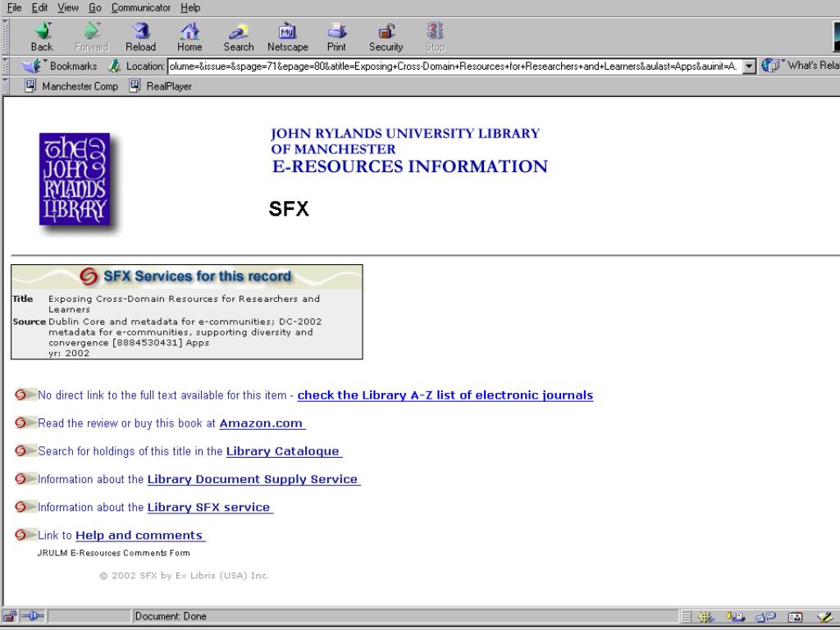Open Mailbox icon in component bar
Screen dimensions: 840x630
coord(736,617)
